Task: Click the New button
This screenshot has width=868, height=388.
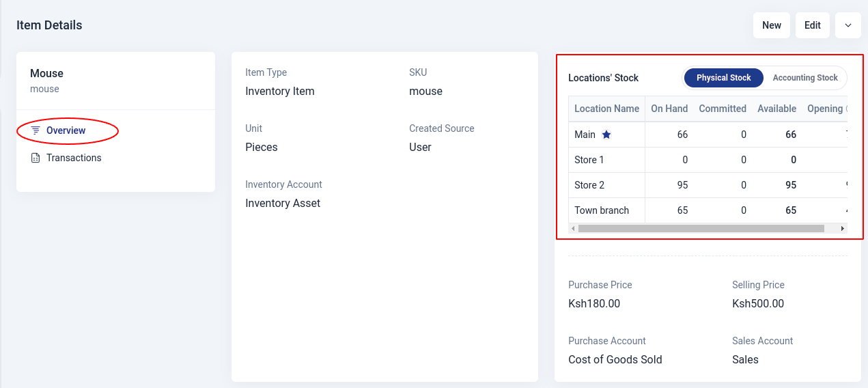Action: point(771,25)
